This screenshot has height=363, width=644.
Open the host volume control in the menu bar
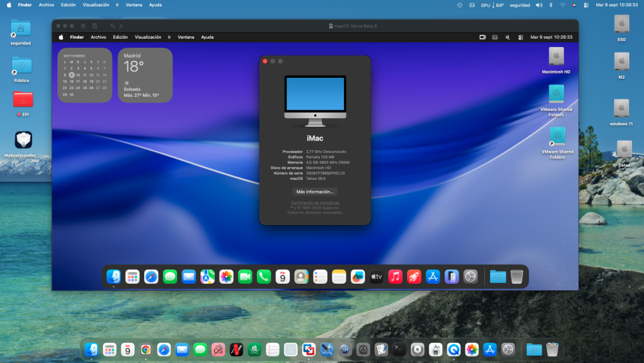[539, 5]
